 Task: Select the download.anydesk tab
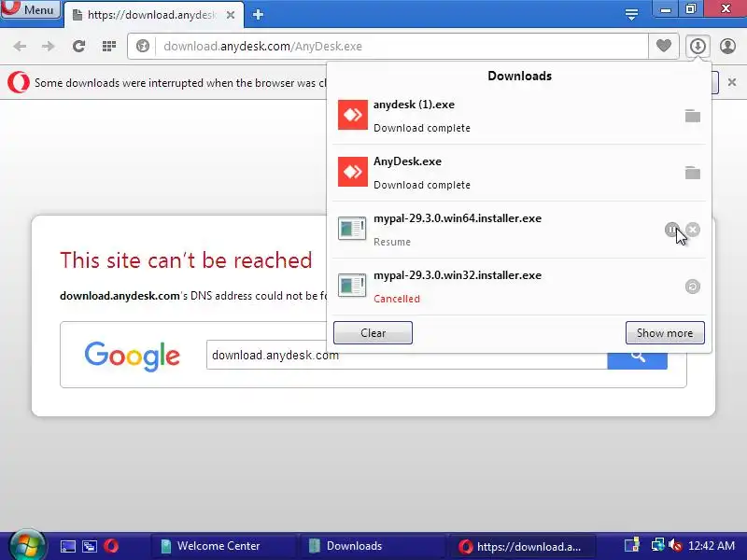pyautogui.click(x=153, y=15)
